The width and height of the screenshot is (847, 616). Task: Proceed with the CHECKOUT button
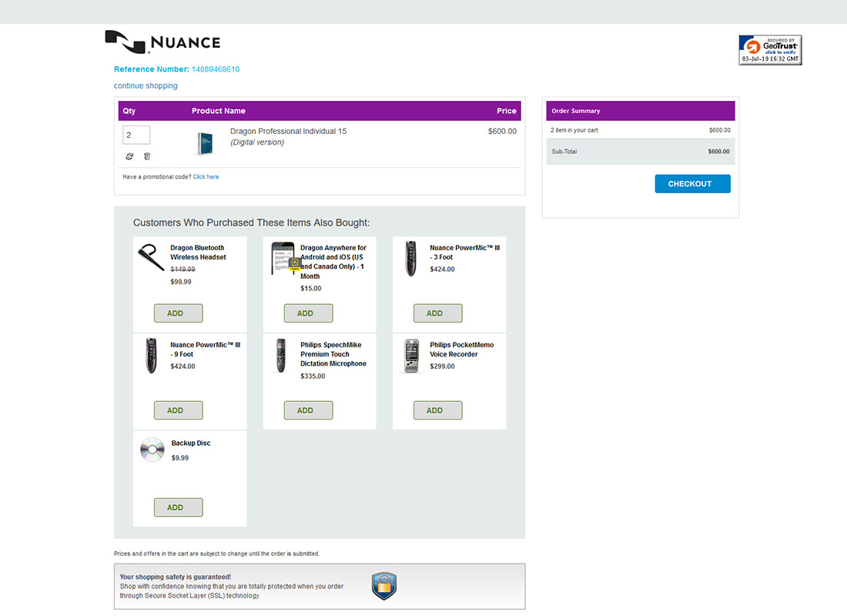click(692, 184)
